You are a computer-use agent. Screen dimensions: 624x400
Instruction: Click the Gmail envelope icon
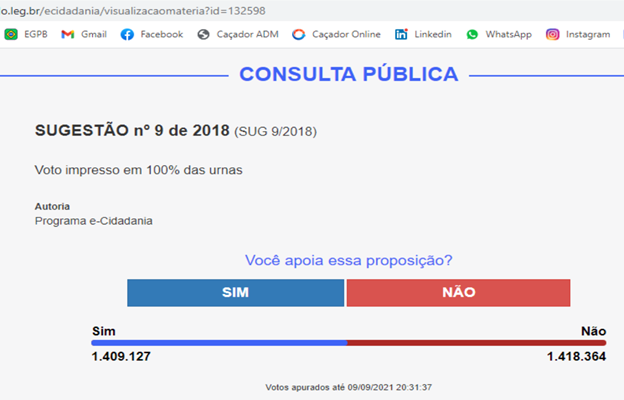[x=68, y=35]
